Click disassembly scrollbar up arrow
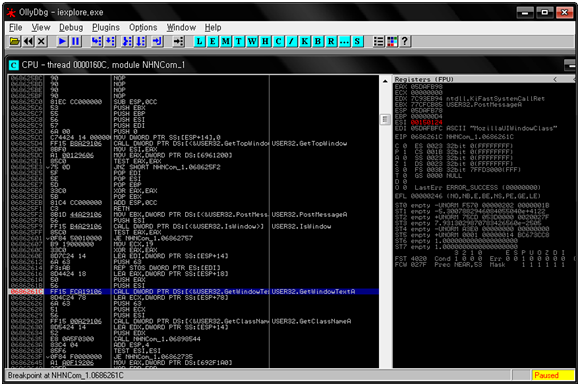The width and height of the screenshot is (580, 386). (385, 81)
